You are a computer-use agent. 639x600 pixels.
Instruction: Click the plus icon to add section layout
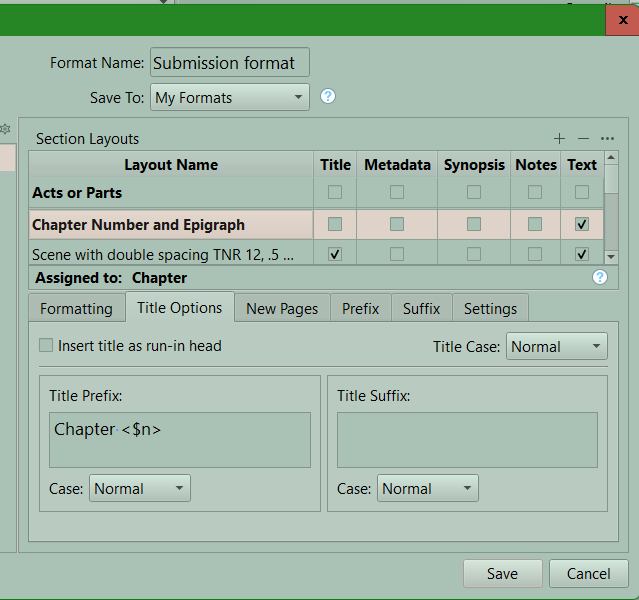(x=559, y=138)
